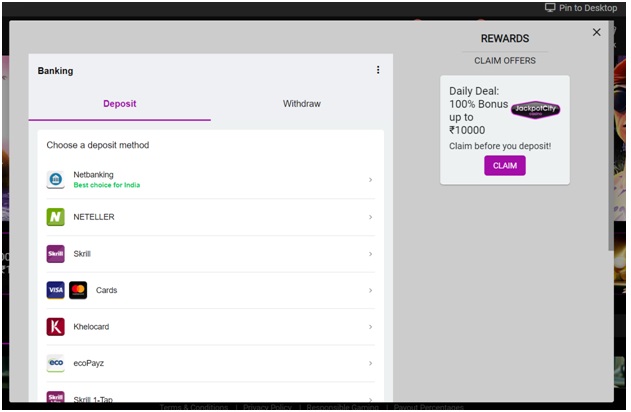Expand the Cards row chevron
631x412 pixels.
pyautogui.click(x=370, y=290)
